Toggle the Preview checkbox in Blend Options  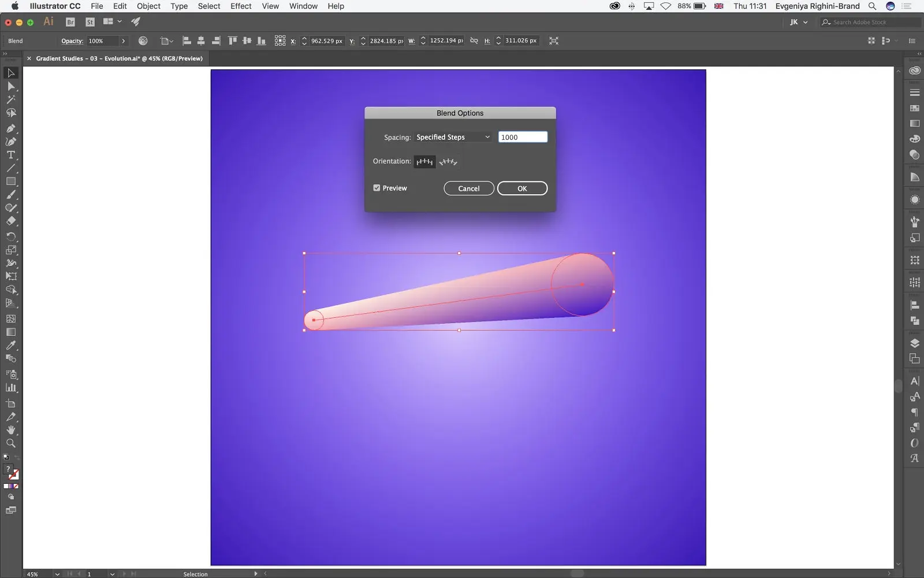[x=377, y=187]
